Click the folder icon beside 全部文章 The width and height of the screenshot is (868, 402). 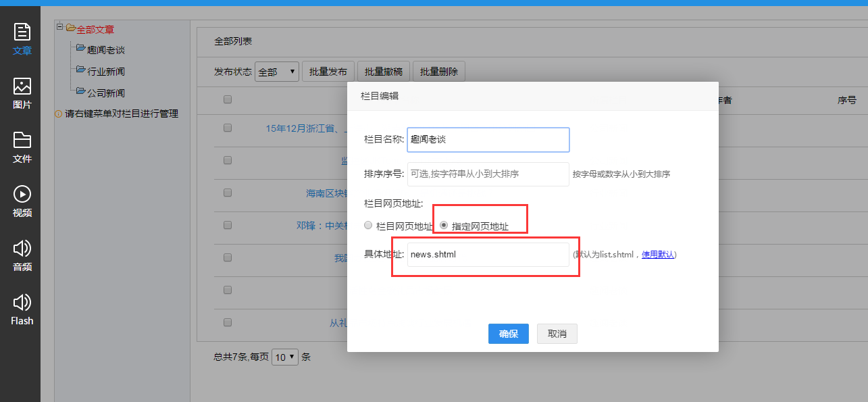click(x=70, y=28)
